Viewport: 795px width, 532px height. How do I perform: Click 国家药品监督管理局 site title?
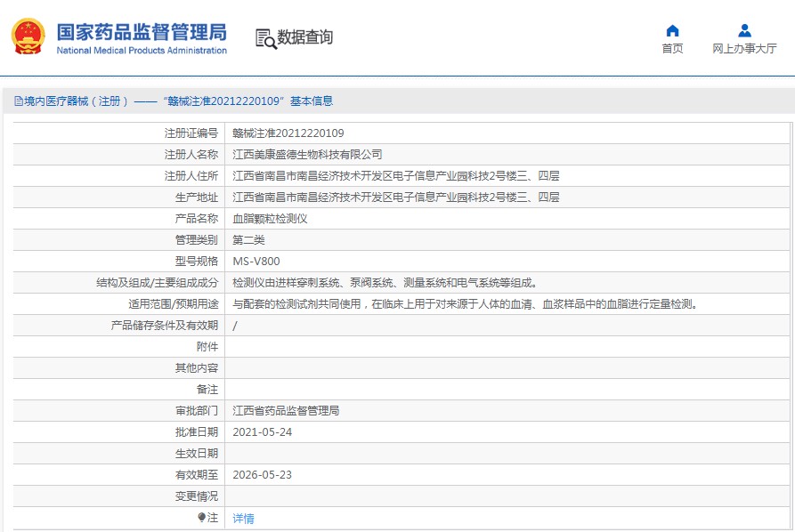142,32
